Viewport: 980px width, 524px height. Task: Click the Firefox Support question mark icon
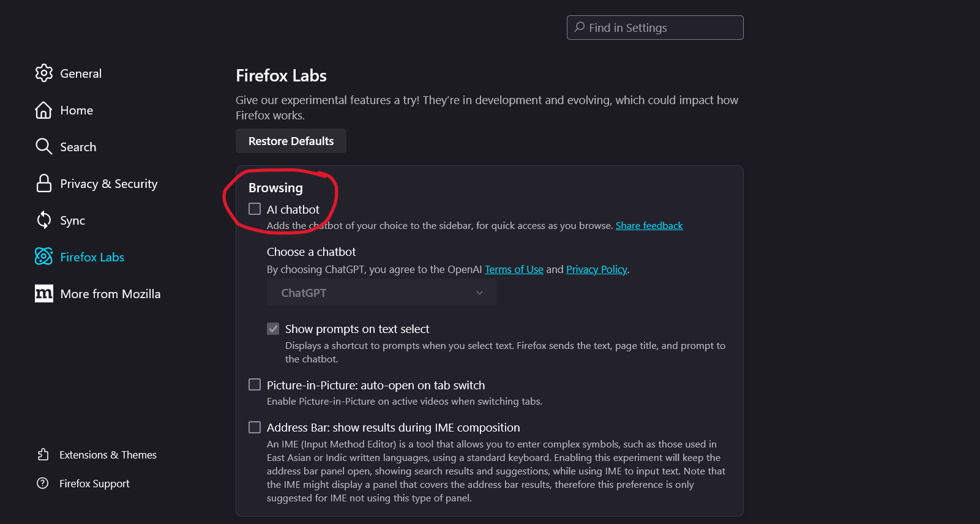pyautogui.click(x=43, y=484)
